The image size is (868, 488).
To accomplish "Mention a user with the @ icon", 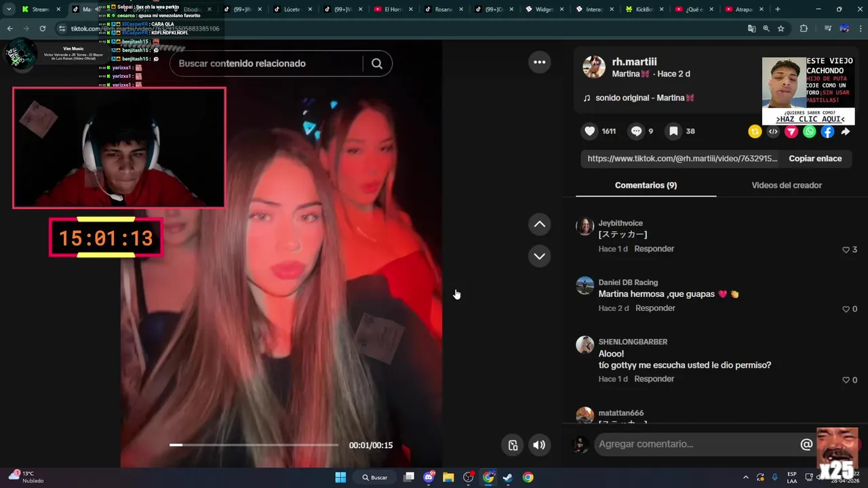I will [x=806, y=444].
